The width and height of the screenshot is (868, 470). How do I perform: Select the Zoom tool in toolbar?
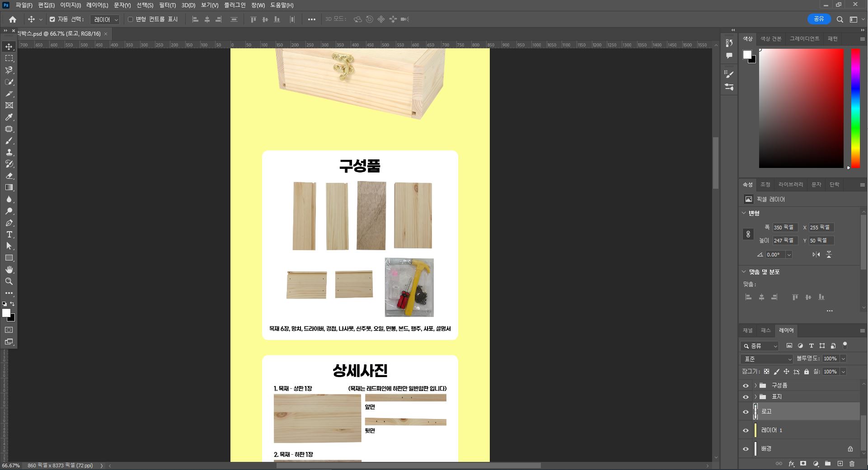pyautogui.click(x=9, y=281)
